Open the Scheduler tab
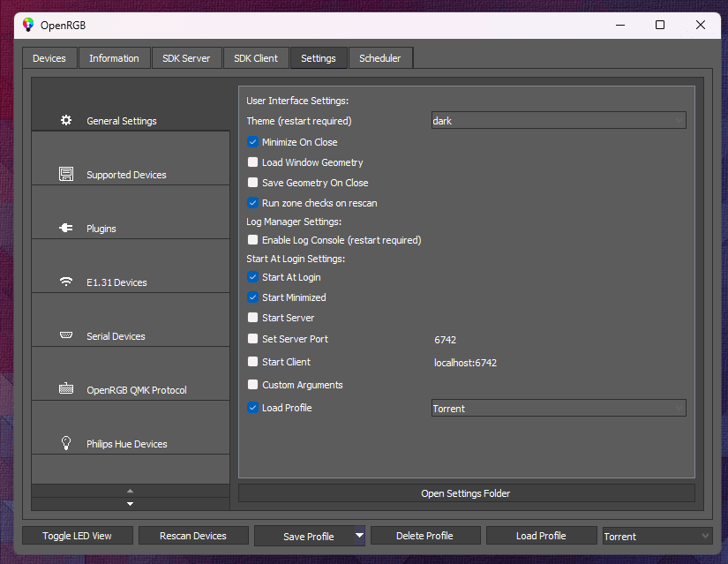Screen dimensions: 728x564 (380, 58)
